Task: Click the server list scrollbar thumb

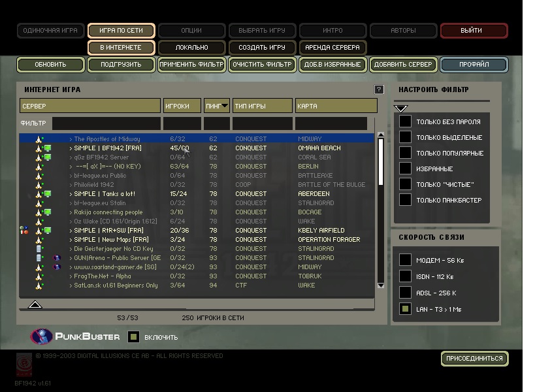Action: coord(381,162)
